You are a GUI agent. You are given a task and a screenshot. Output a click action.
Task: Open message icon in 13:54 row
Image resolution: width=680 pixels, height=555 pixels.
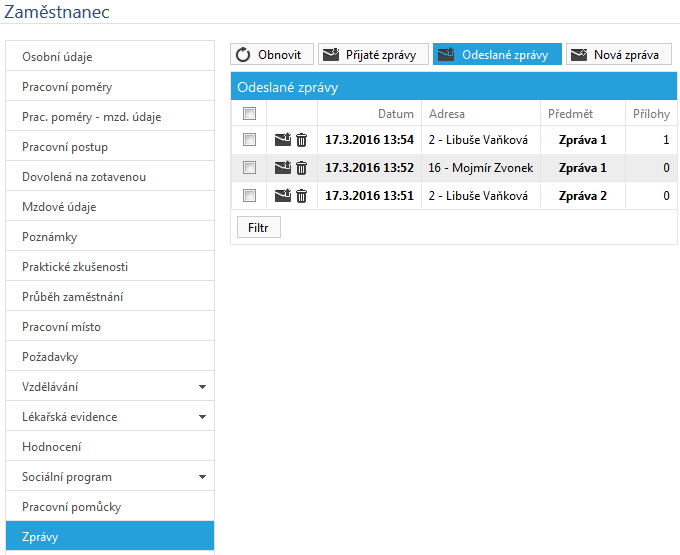point(283,140)
